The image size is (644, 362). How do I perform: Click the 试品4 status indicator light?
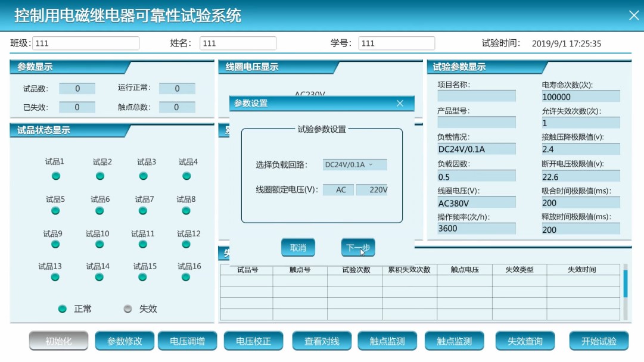[186, 176]
